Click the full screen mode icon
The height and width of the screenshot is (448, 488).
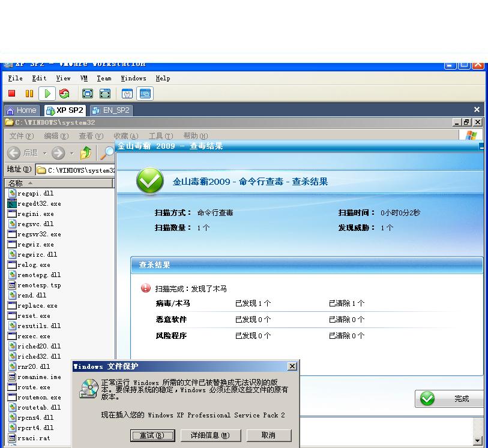(88, 94)
